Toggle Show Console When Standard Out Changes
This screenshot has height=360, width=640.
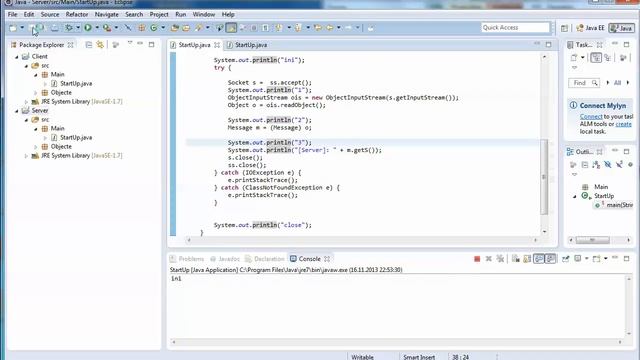(x=539, y=259)
